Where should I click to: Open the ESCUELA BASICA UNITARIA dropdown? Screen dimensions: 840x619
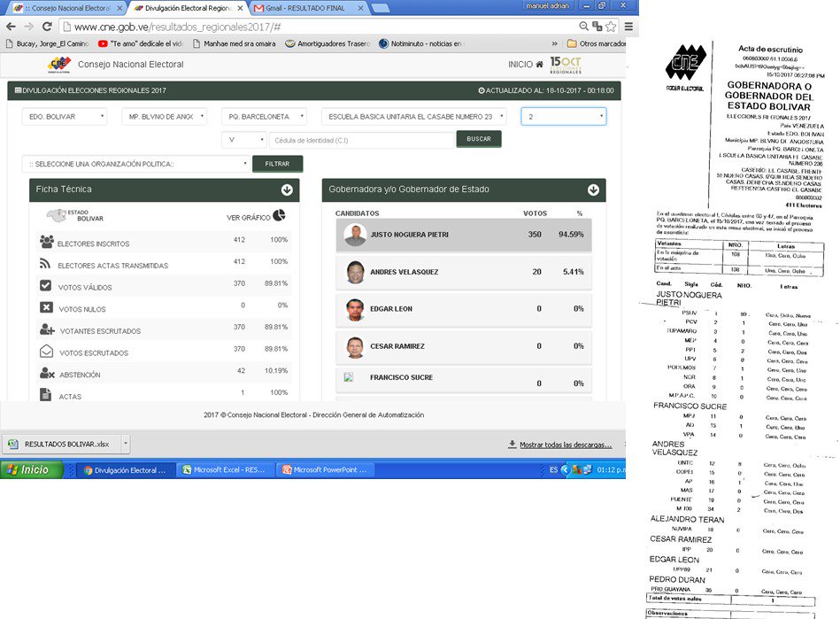(413, 116)
